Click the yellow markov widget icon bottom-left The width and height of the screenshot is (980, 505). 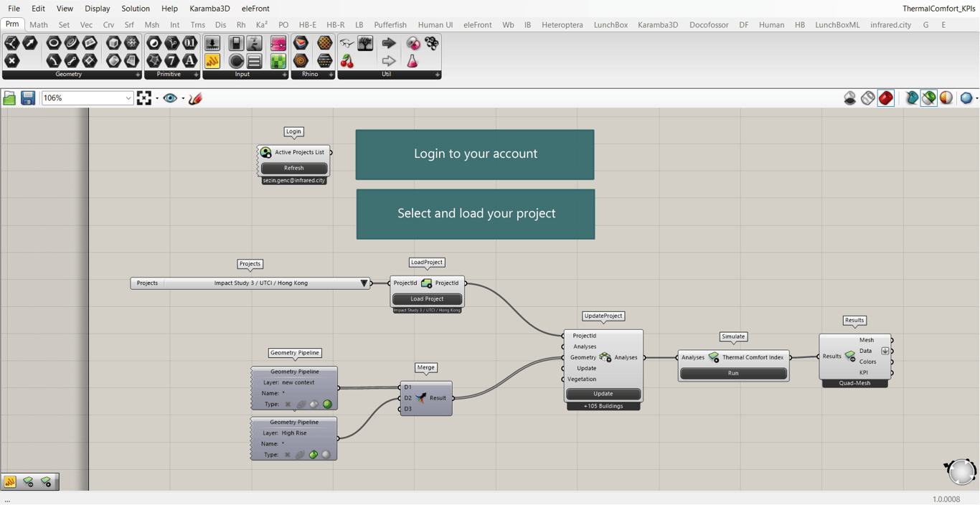point(10,482)
